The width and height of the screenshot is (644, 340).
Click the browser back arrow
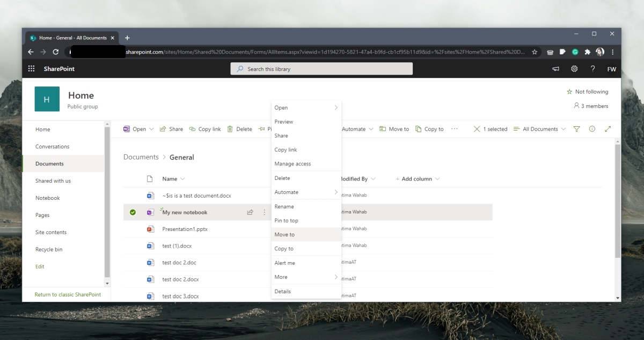coord(31,52)
